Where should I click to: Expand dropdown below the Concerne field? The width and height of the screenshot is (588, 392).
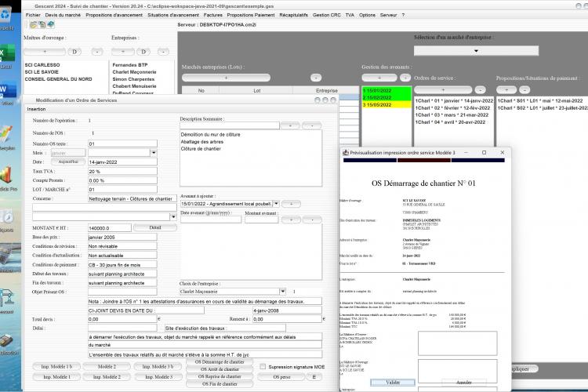(x=173, y=217)
